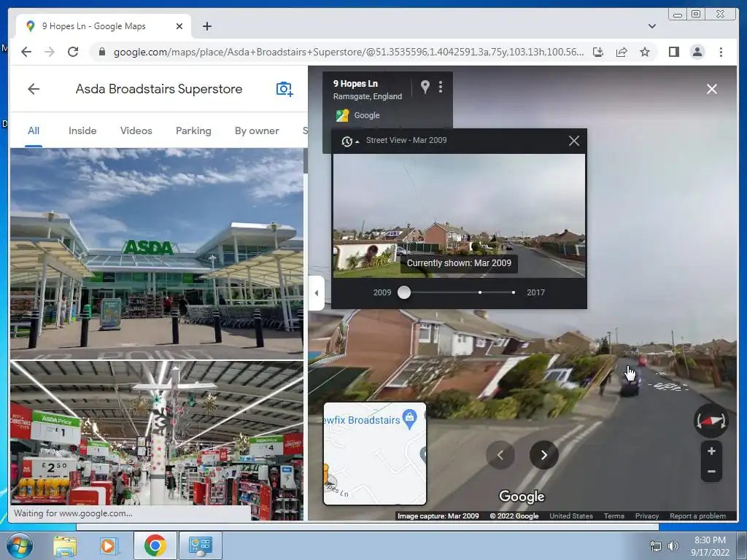Click the Google contributor link
The height and width of the screenshot is (560, 747).
(x=367, y=115)
